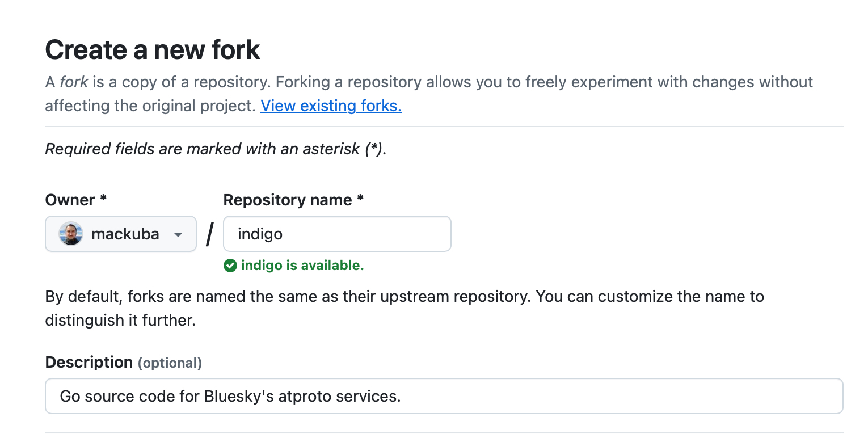Click the mackuba profile avatar image
The image size is (868, 438).
point(71,234)
